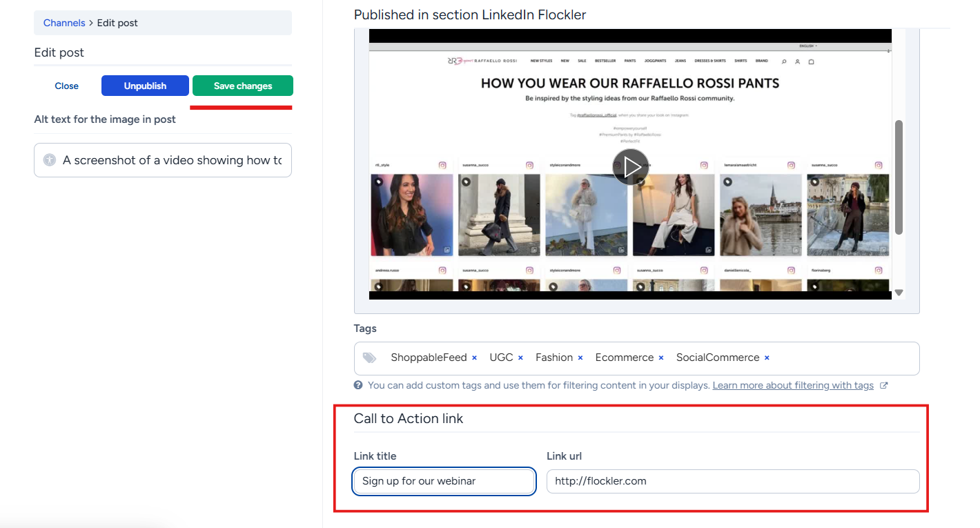Click the Instagram icon on rtl_style card
The width and height of the screenshot is (980, 528).
[x=442, y=165]
